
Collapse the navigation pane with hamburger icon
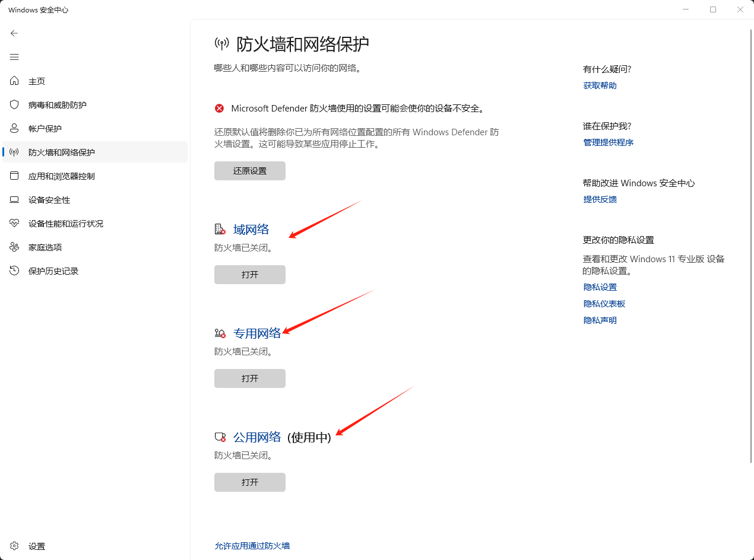coord(14,57)
